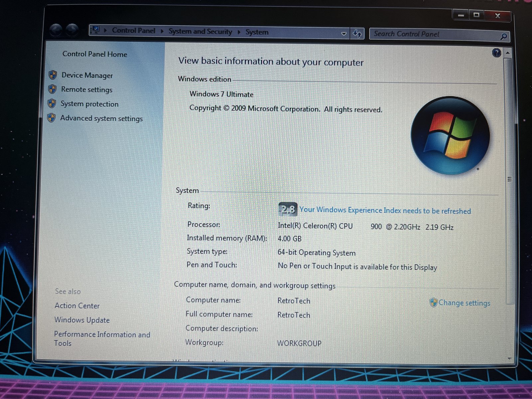The width and height of the screenshot is (532, 399).
Task: Click the RetroTech value beside Full computer name
Action: [294, 315]
